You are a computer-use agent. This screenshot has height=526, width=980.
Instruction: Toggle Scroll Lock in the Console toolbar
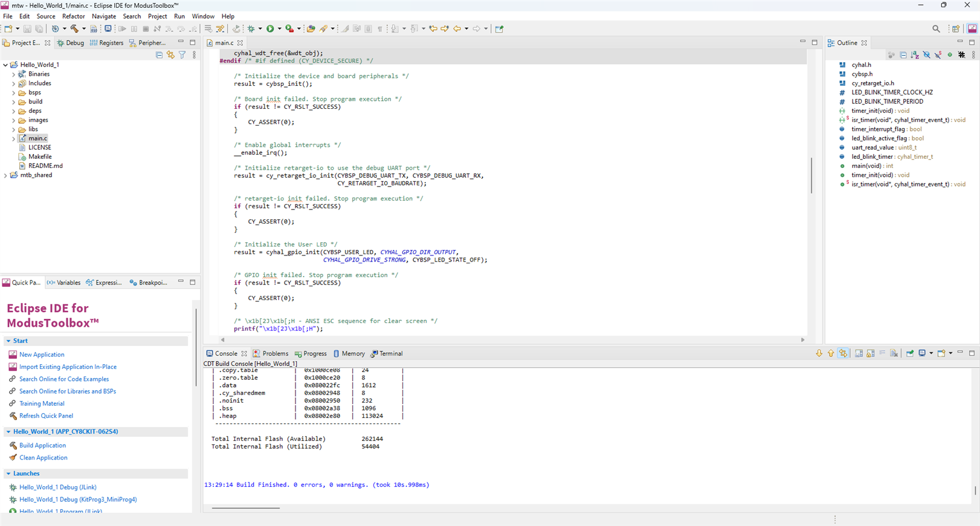click(871, 353)
